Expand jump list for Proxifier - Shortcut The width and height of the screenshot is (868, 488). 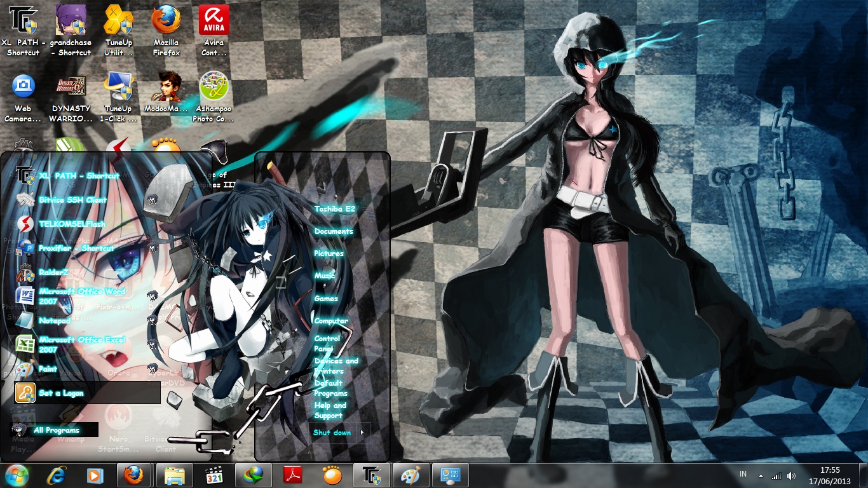click(x=153, y=248)
